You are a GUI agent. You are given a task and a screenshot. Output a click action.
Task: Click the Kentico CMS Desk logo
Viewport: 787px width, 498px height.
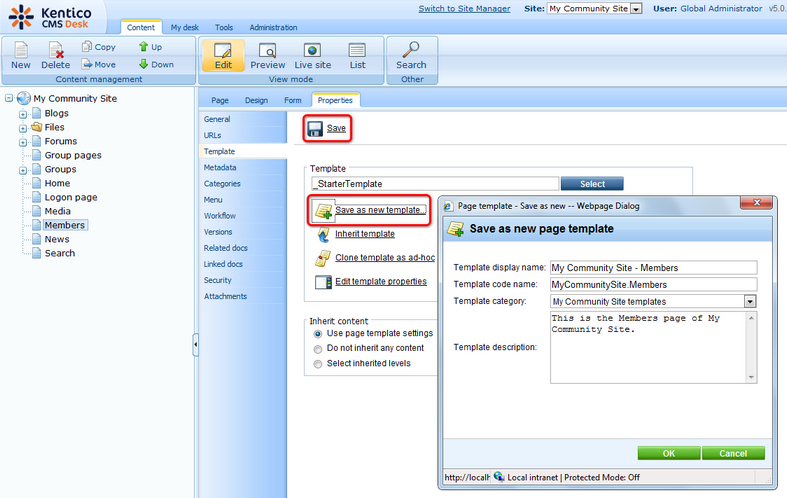(x=50, y=18)
